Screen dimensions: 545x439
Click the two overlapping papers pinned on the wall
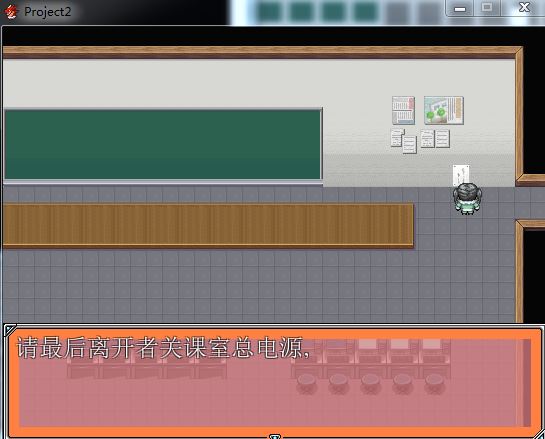click(x=403, y=141)
